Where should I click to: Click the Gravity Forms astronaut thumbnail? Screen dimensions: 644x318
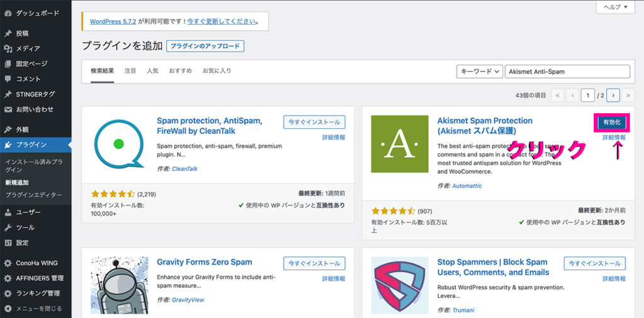[x=119, y=285]
